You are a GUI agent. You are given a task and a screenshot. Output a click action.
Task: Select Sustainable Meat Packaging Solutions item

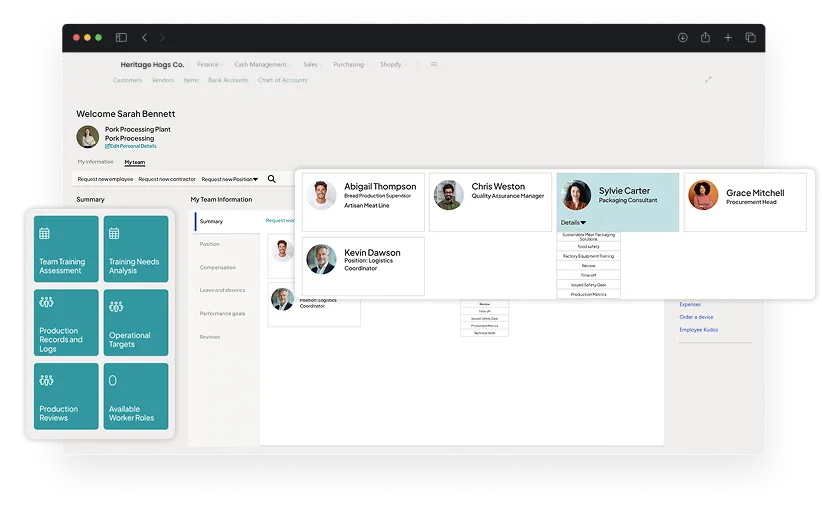tap(589, 236)
